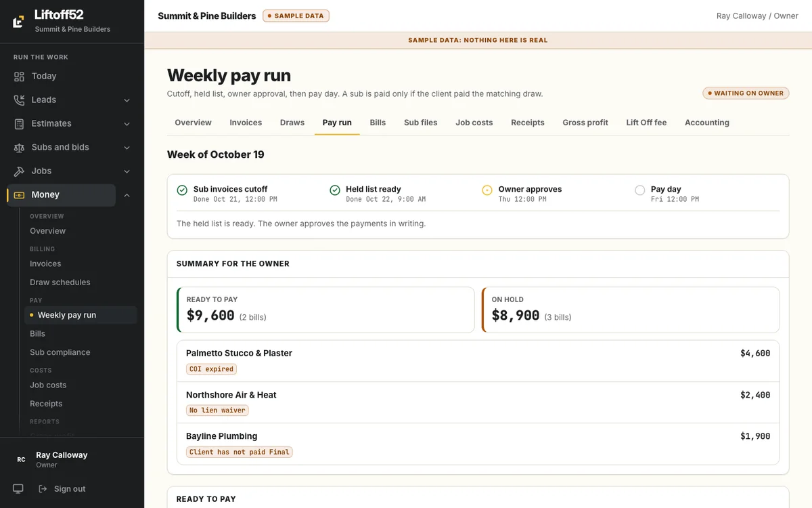
Task: Click the Held list ready green checkmark
Action: pyautogui.click(x=335, y=190)
